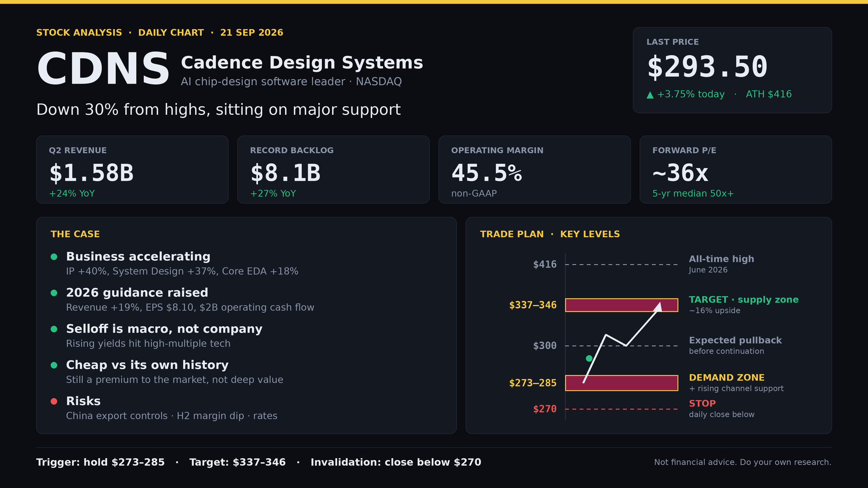Viewport: 868px width, 488px height.
Task: Select the "STOCK ANALYSIS" header label
Action: [x=79, y=33]
